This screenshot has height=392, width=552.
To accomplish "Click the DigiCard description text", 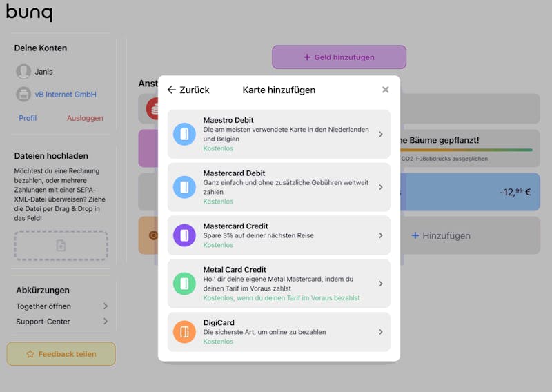I will 264,332.
